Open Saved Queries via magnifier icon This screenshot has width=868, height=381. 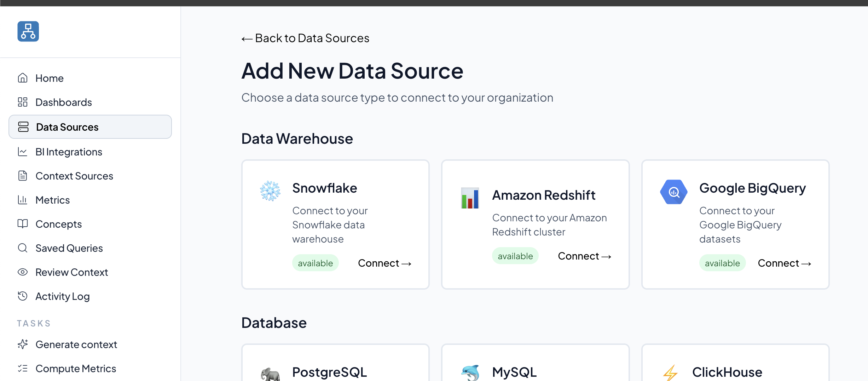click(23, 248)
